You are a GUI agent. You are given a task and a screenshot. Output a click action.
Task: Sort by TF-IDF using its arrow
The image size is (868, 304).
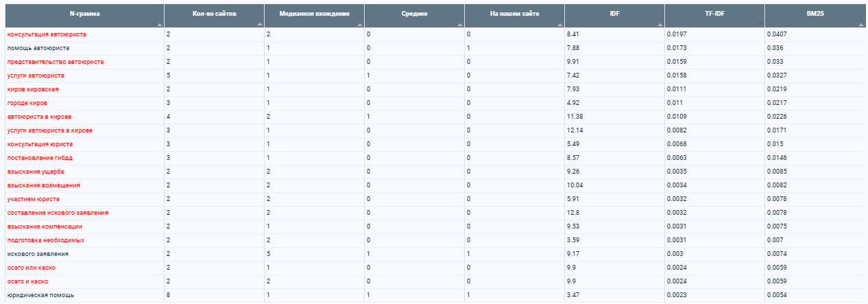pos(760,24)
